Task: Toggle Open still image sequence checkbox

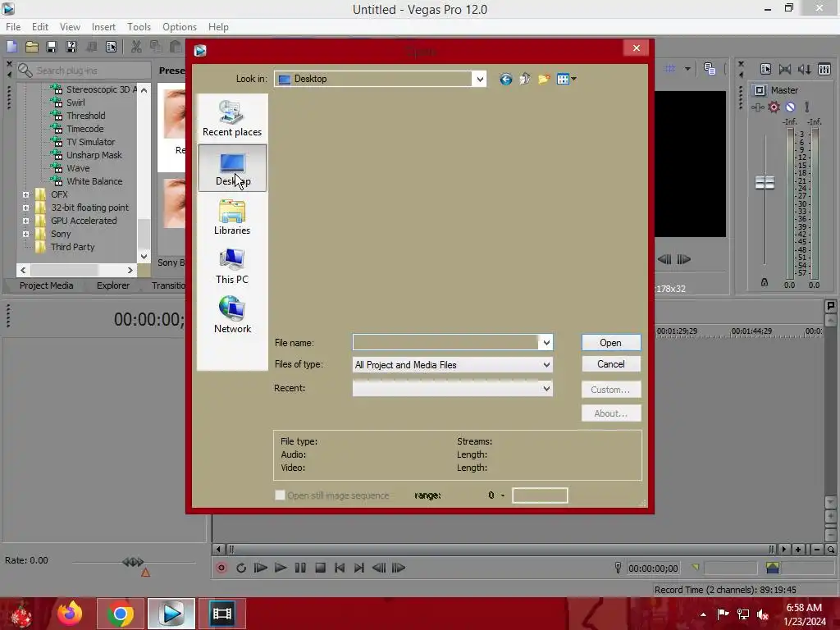Action: pos(280,495)
